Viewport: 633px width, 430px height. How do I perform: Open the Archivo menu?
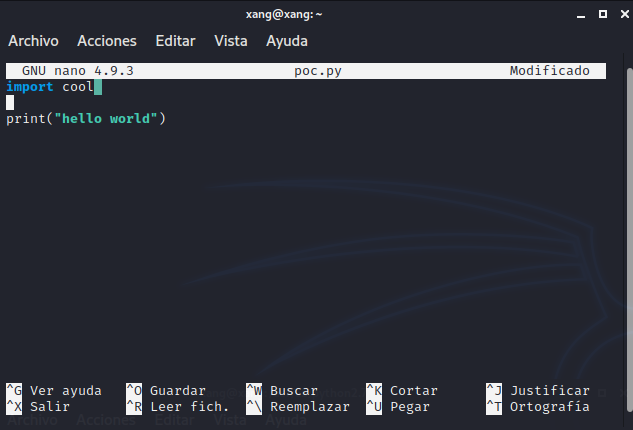pyautogui.click(x=33, y=41)
